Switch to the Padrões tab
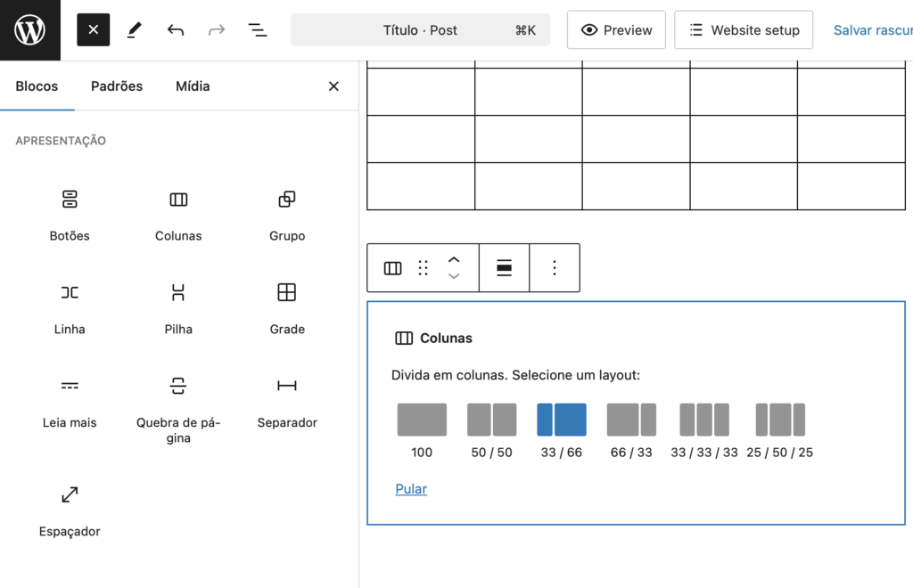This screenshot has width=913, height=588. [x=116, y=86]
